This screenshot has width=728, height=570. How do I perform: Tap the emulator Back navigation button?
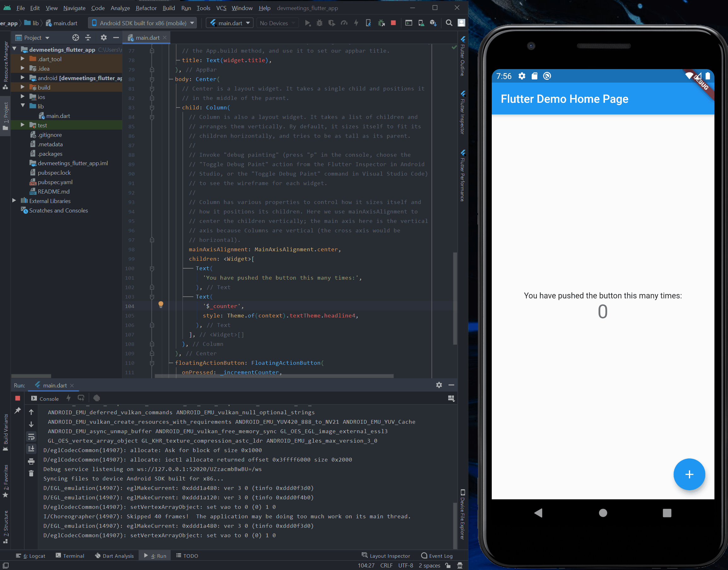coord(538,513)
